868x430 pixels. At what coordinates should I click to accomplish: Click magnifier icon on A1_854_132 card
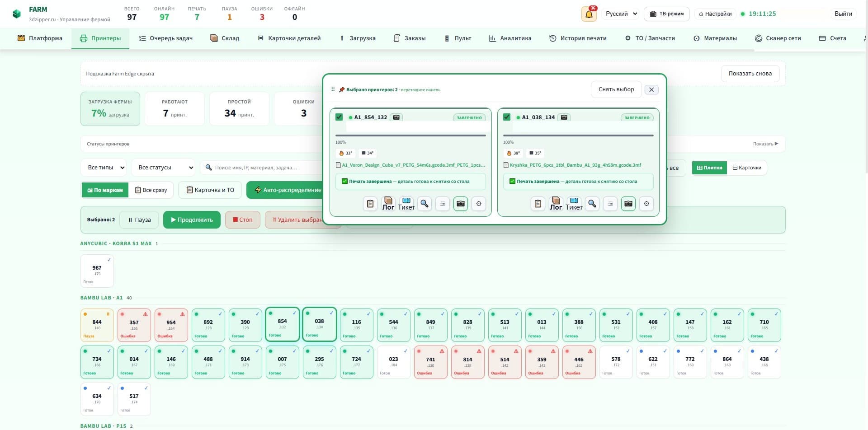(x=425, y=204)
